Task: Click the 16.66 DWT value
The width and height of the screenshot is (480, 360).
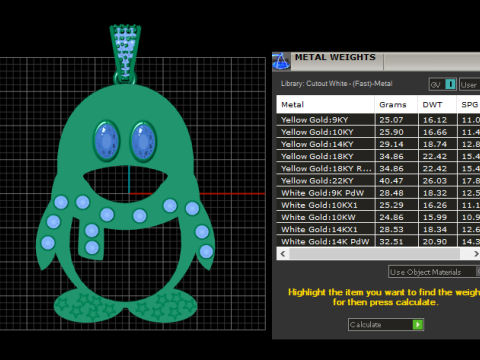Action: [435, 132]
